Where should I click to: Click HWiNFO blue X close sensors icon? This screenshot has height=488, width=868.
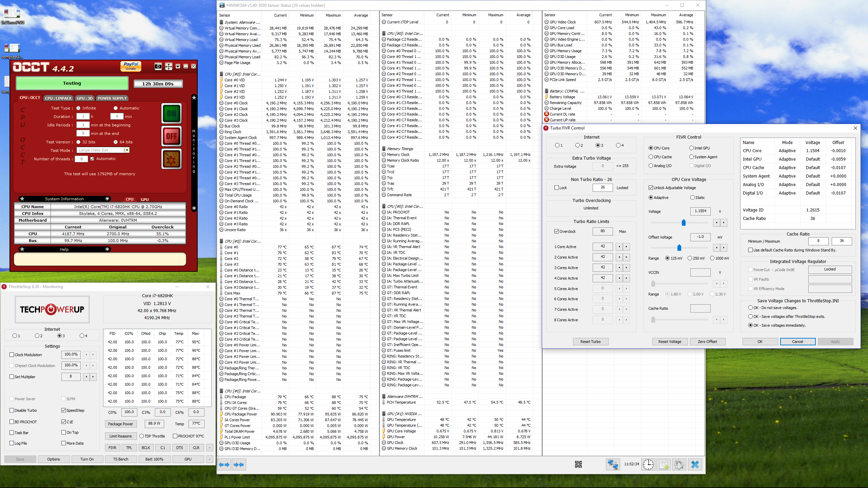(695, 464)
